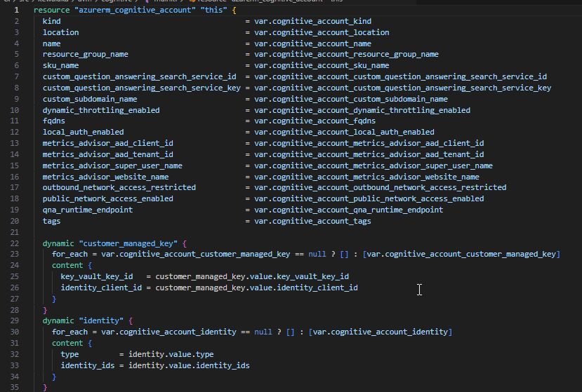The height and width of the screenshot is (392, 582).
Task: Click the null keyword on line 23
Action: 317,254
